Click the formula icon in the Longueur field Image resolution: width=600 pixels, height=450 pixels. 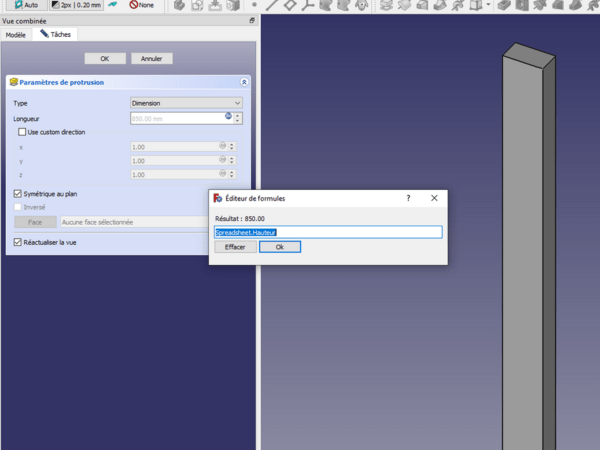227,117
